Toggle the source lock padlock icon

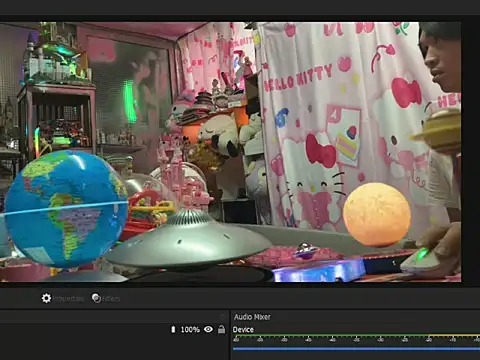pyautogui.click(x=221, y=329)
